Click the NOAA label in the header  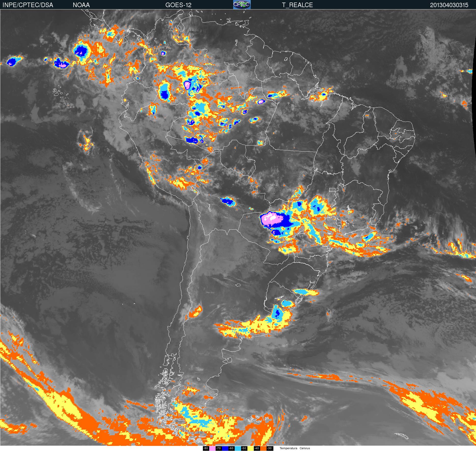(81, 5)
